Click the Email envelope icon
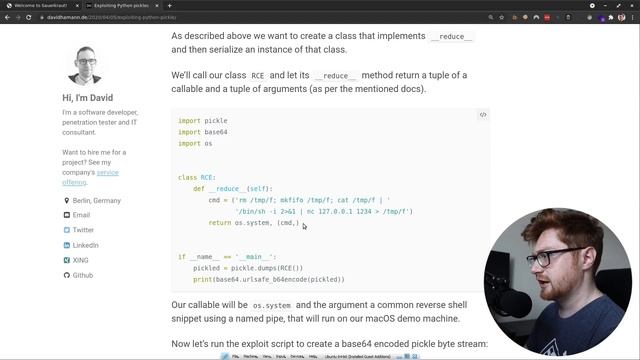 (x=67, y=215)
